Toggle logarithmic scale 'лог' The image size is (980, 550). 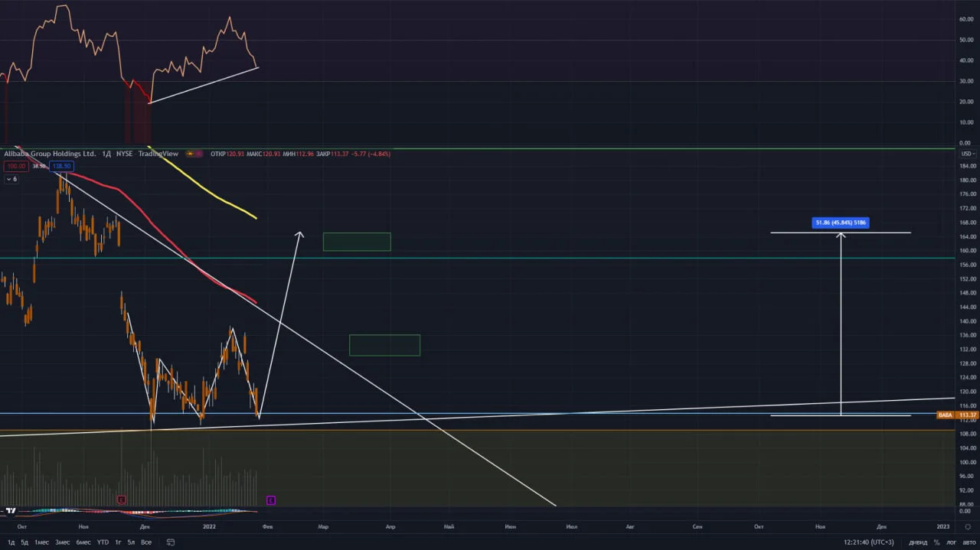(952, 542)
